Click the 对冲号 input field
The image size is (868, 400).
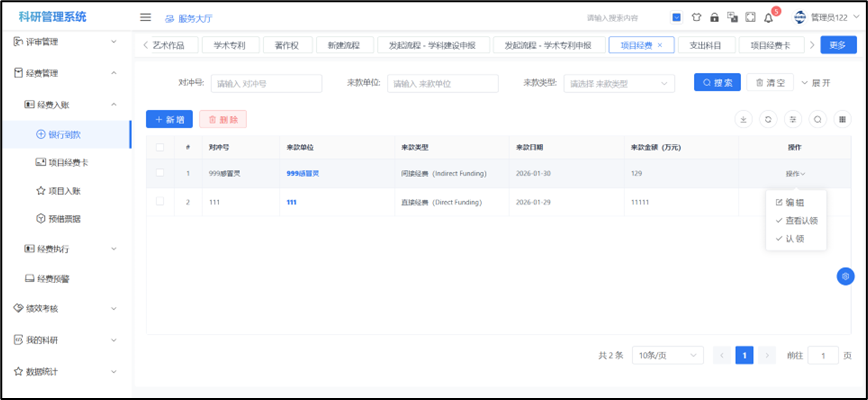(266, 83)
